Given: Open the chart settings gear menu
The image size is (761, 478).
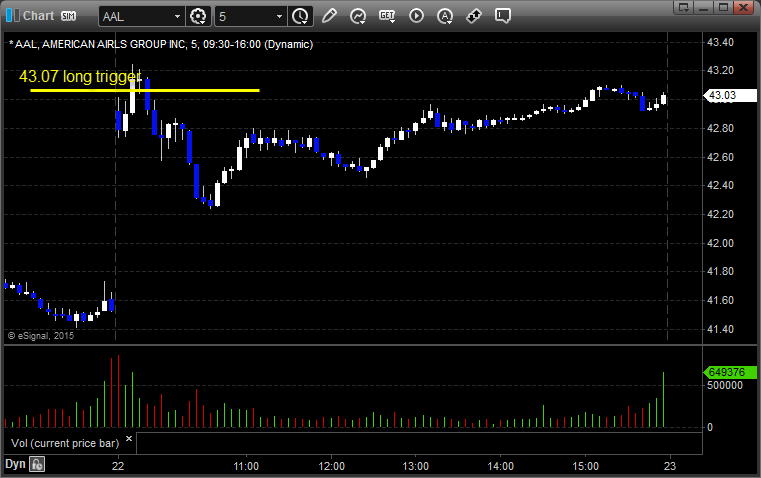Looking at the screenshot, I should tap(198, 16).
